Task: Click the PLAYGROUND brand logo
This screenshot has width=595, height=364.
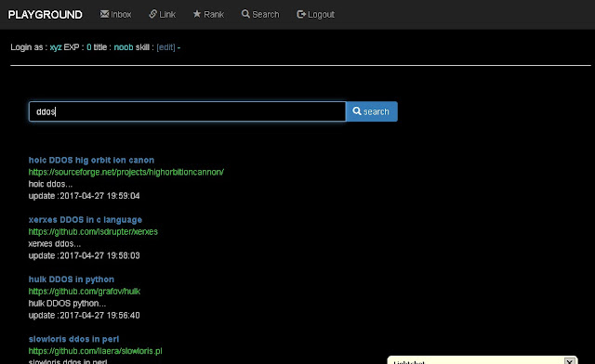Action: pos(46,15)
